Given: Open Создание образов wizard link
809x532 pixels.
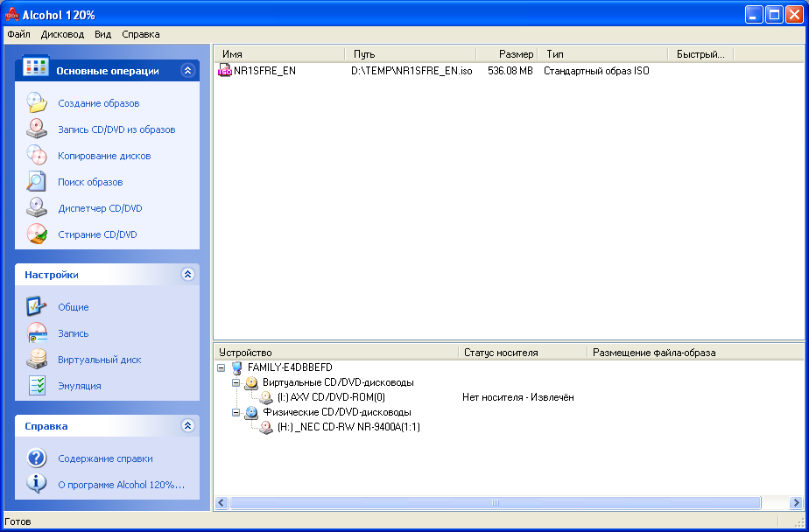Looking at the screenshot, I should click(x=99, y=103).
